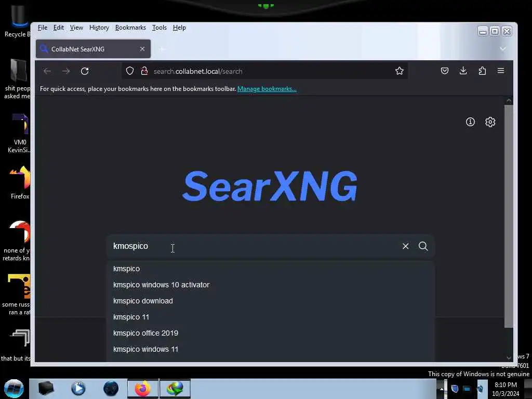The image size is (532, 399).
Task: Open the Bookmarks menu
Action: (130, 28)
